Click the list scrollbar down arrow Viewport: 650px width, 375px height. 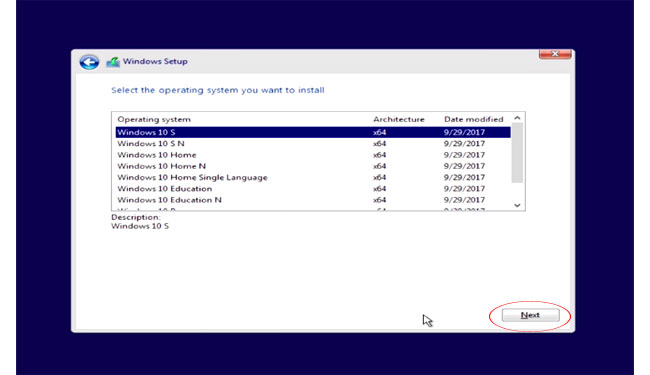[x=517, y=205]
